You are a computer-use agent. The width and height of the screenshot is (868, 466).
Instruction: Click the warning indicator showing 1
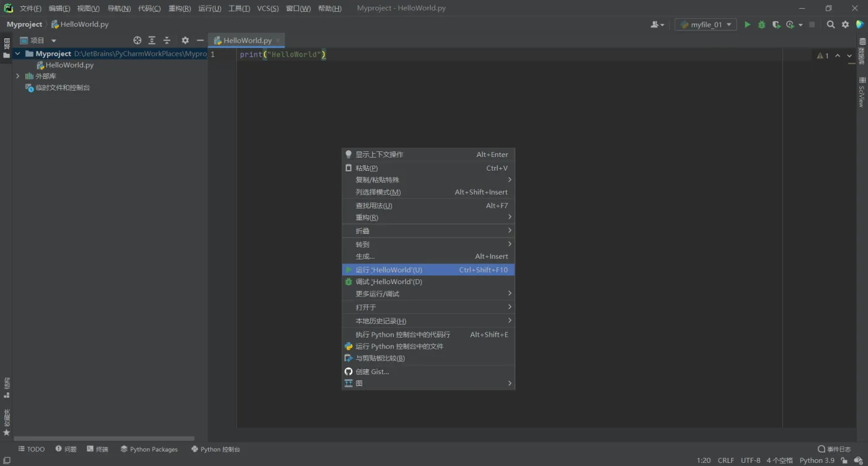[x=823, y=56]
